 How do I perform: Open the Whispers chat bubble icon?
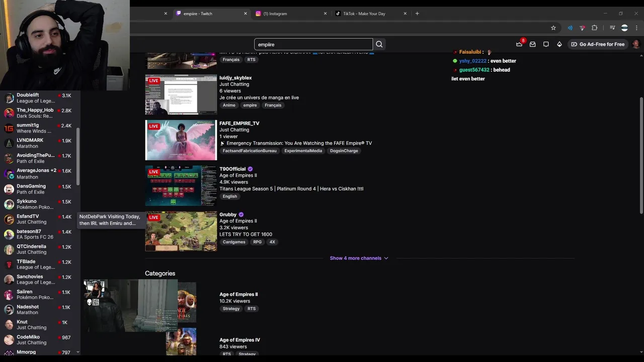[x=546, y=44]
